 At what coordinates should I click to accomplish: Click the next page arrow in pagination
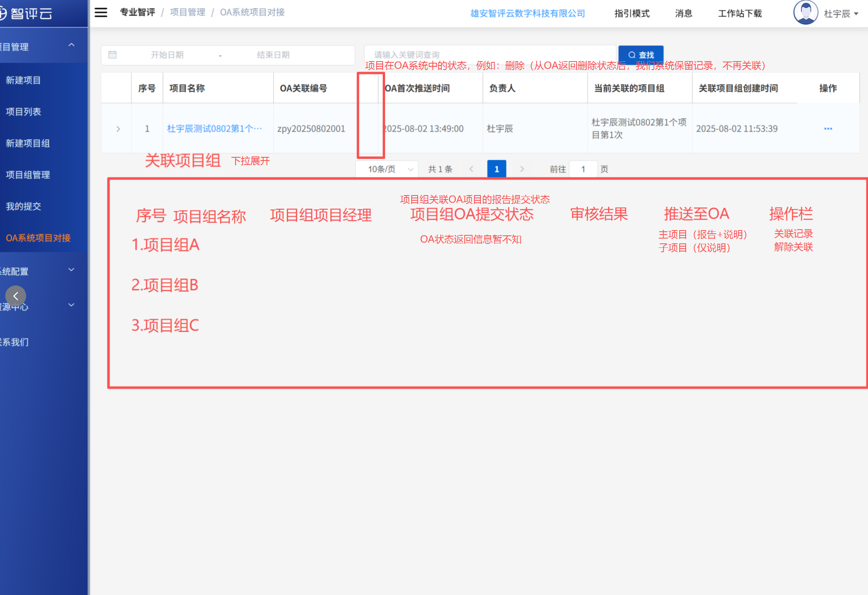pyautogui.click(x=522, y=169)
